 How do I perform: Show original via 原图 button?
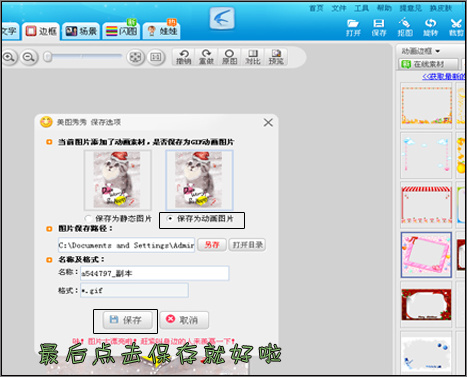[x=229, y=57]
